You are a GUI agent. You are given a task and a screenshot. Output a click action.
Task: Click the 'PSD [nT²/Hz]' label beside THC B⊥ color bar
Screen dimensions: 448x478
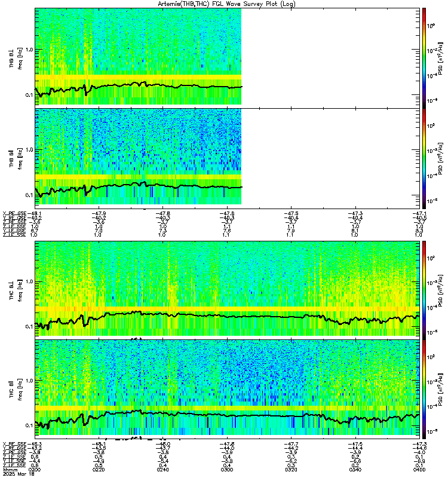441,290
